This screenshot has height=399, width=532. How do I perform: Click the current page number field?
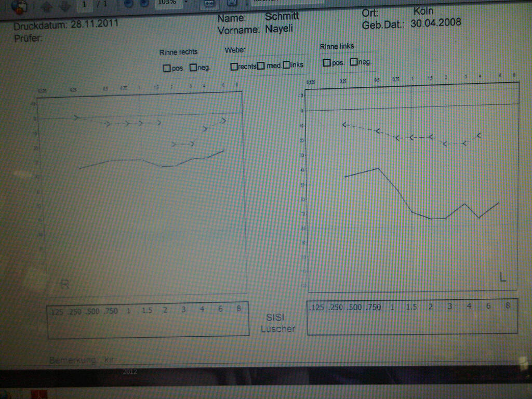point(84,4)
